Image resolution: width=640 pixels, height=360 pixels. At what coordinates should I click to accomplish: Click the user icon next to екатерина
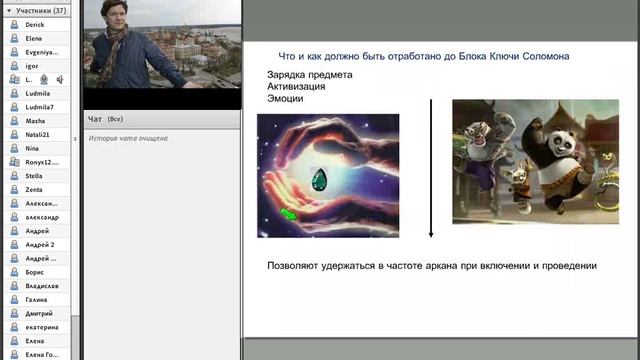tap(14, 327)
